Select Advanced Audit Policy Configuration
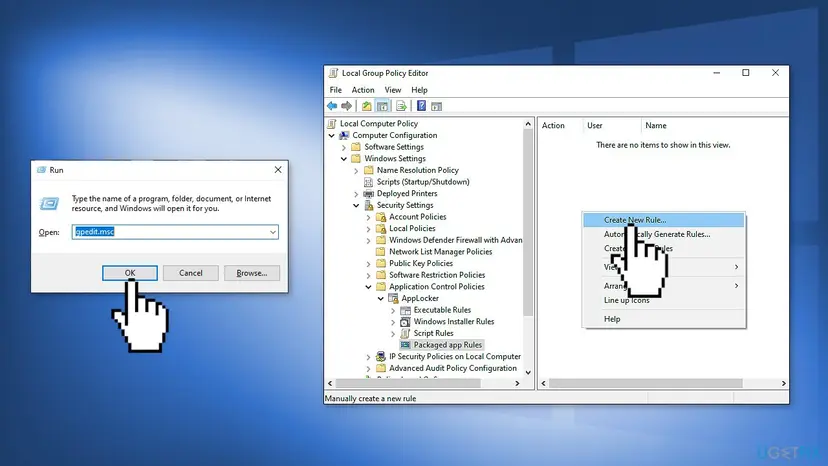Image resolution: width=828 pixels, height=466 pixels. coord(453,368)
